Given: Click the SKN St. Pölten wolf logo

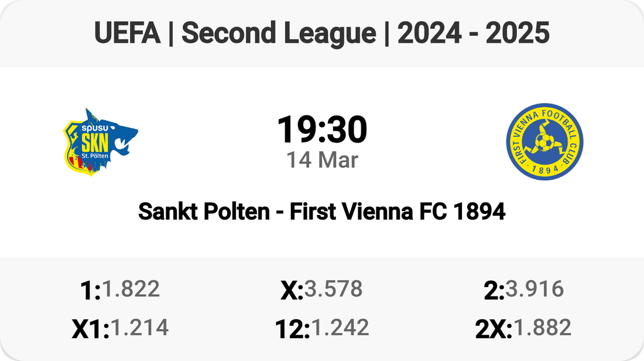Looking at the screenshot, I should (x=100, y=141).
